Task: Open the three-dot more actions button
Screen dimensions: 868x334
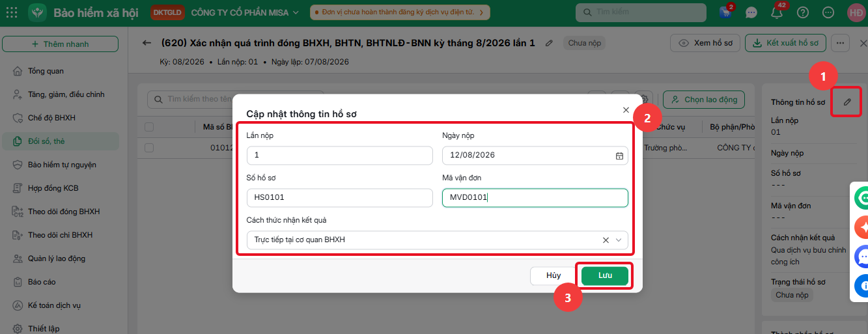Action: click(840, 43)
